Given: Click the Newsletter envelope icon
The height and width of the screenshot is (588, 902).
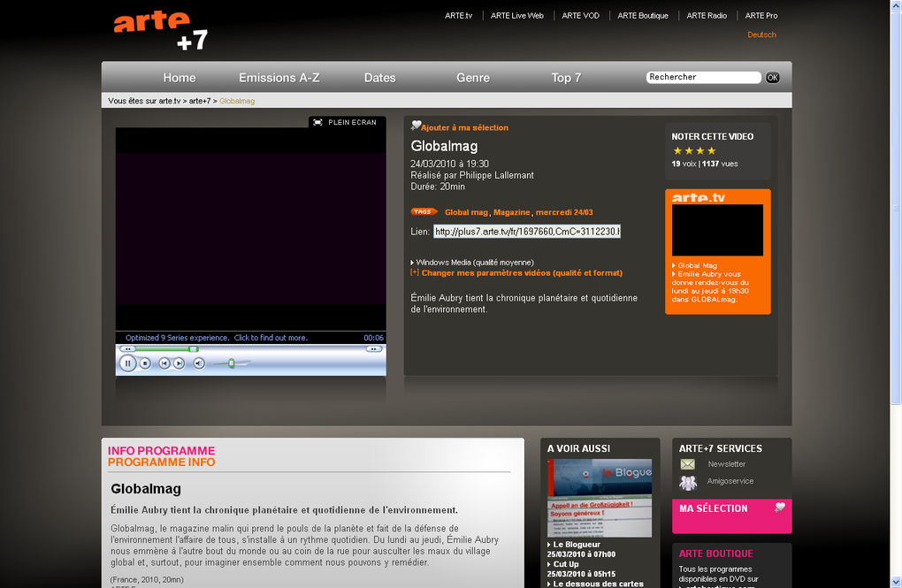Looking at the screenshot, I should [687, 464].
